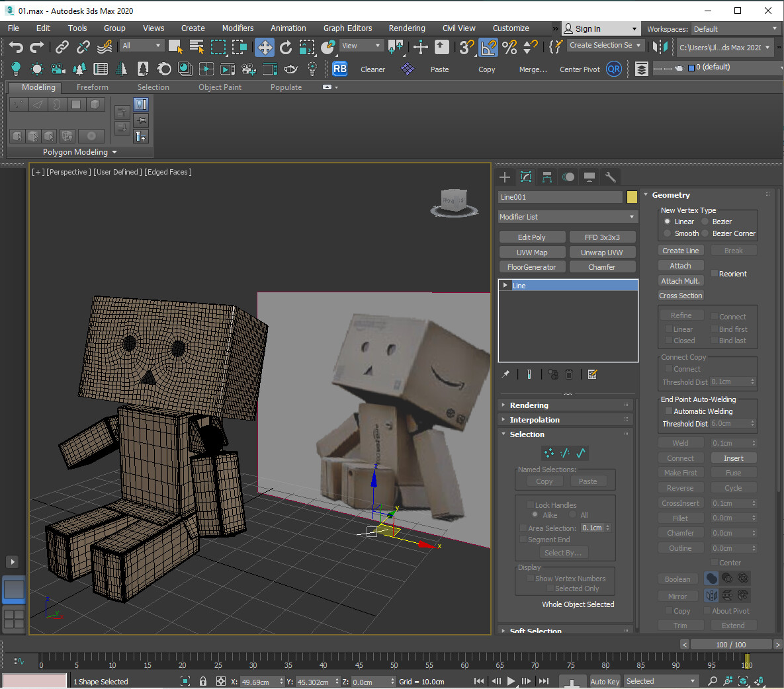Activate the Select and Move tool

[x=265, y=47]
